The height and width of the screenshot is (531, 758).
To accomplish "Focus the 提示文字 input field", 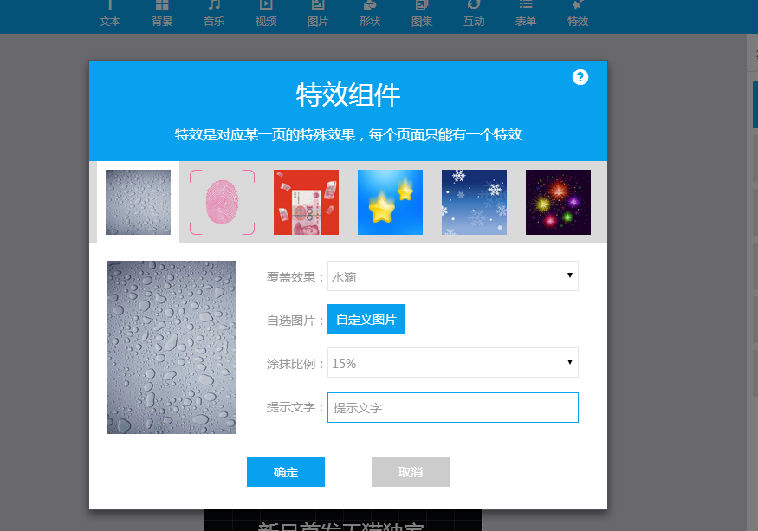I will tap(453, 407).
